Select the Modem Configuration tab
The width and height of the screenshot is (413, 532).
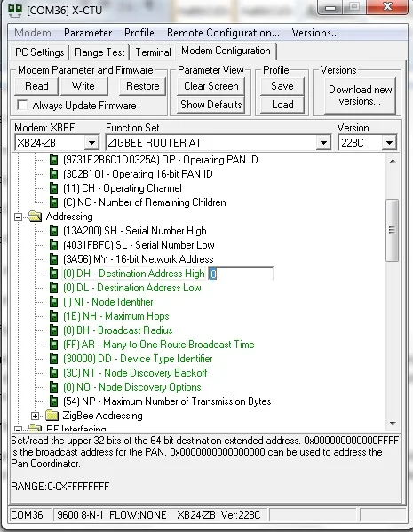(226, 51)
